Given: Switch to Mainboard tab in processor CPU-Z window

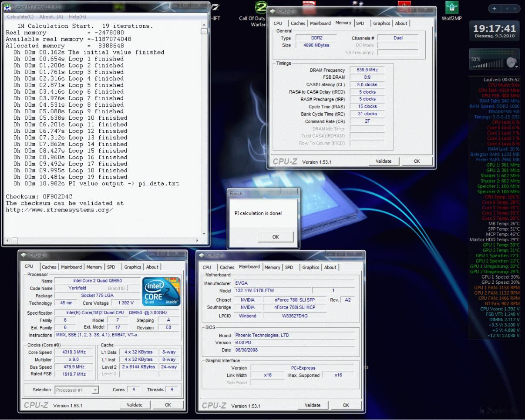Looking at the screenshot, I should tap(71, 267).
